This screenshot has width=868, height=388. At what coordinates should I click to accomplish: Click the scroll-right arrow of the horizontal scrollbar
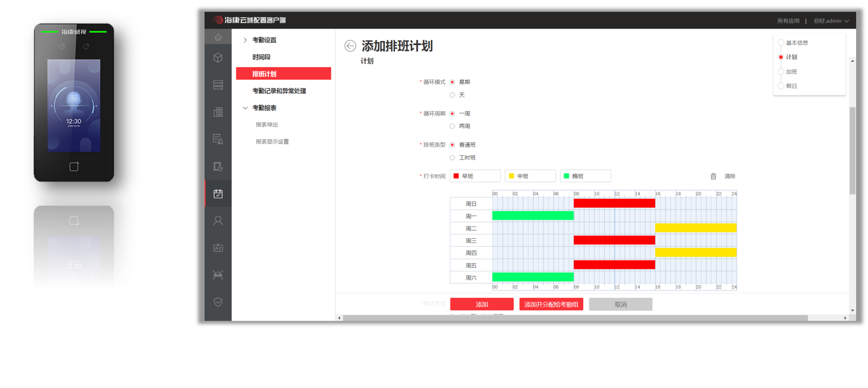pos(845,318)
